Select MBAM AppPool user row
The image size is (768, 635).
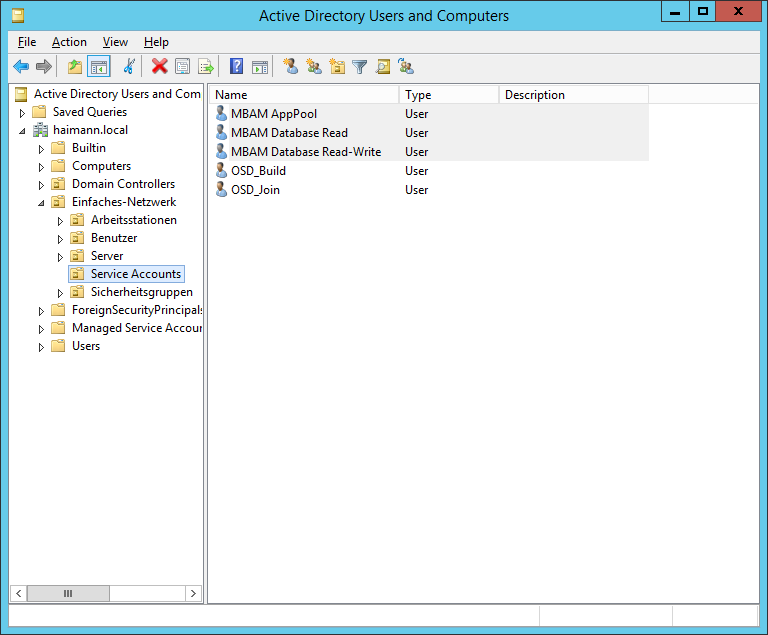point(432,113)
